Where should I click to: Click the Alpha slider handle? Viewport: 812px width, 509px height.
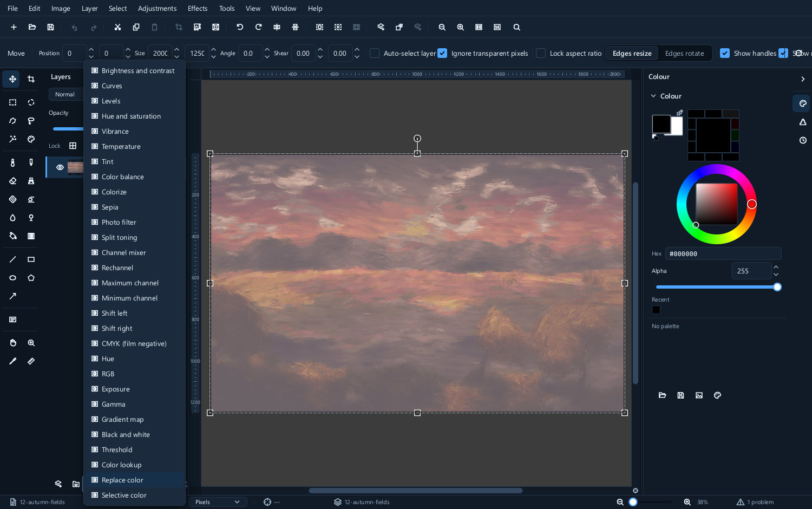click(777, 287)
